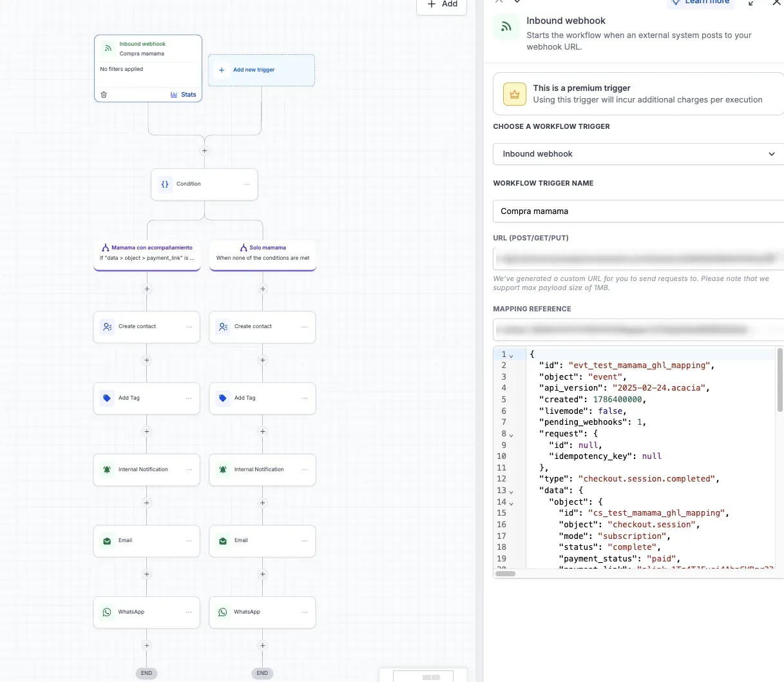Image resolution: width=784 pixels, height=682 pixels.
Task: Open left branch Add Tag action
Action: click(147, 398)
